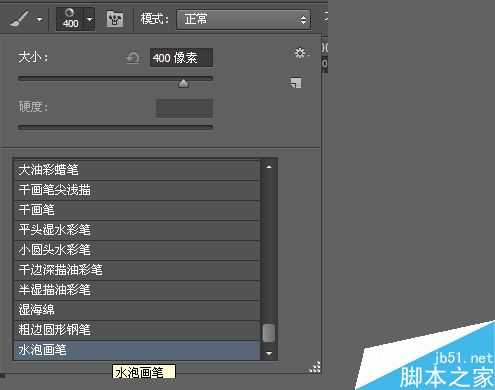Click the brush list scrollbar thumb
The image size is (495, 390).
click(x=269, y=333)
